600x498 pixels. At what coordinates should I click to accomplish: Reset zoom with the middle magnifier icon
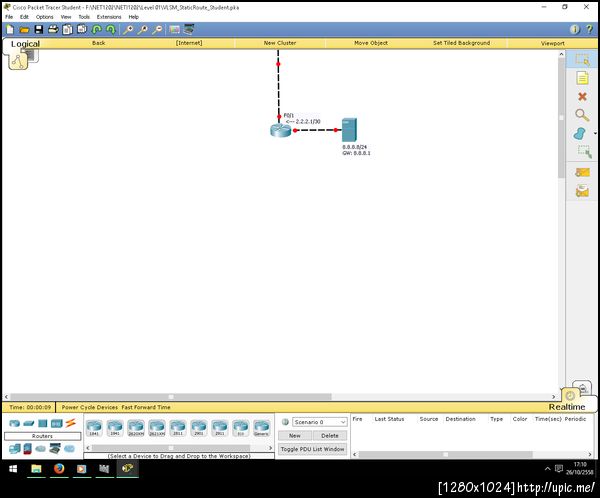pos(143,29)
